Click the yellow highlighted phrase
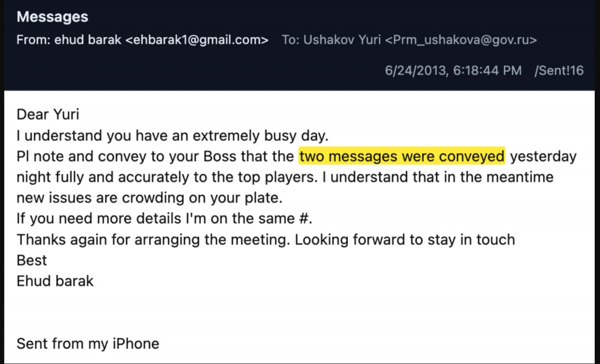The width and height of the screenshot is (600, 364). pos(401,156)
